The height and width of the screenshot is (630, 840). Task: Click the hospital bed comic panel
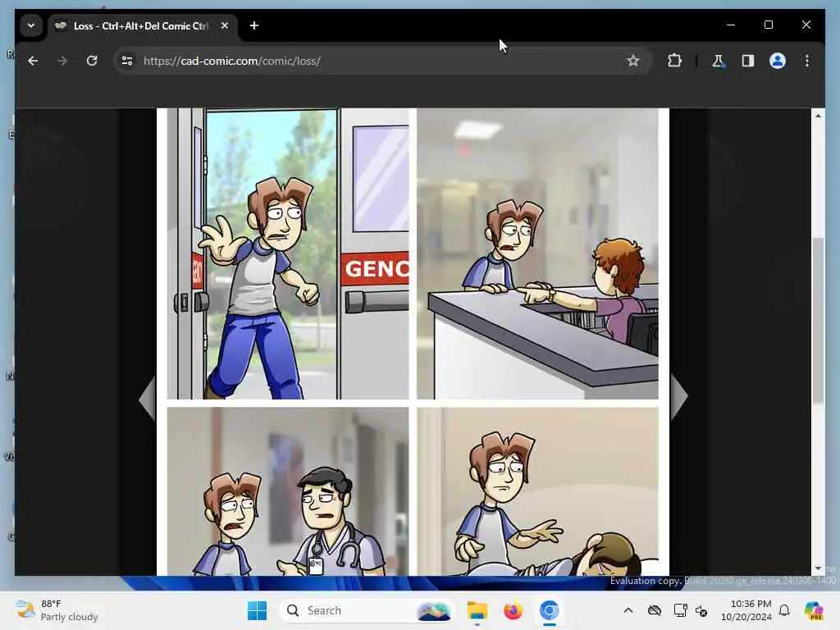pyautogui.click(x=537, y=491)
